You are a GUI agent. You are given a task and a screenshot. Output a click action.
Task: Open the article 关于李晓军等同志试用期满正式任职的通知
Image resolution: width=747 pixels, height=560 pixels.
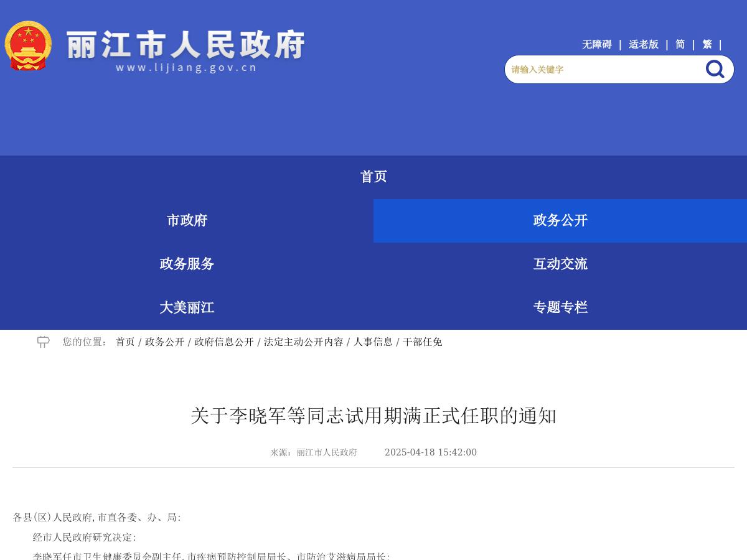(x=374, y=416)
